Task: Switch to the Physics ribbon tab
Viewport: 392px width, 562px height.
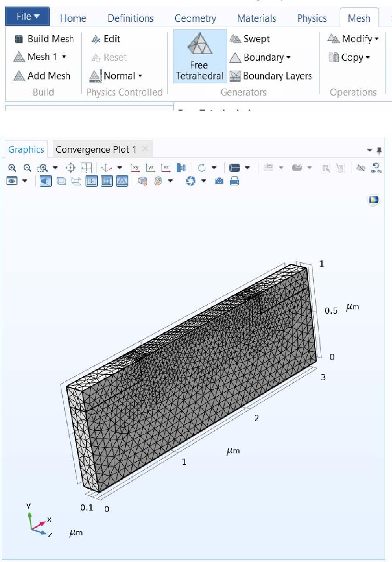Action: pos(312,18)
